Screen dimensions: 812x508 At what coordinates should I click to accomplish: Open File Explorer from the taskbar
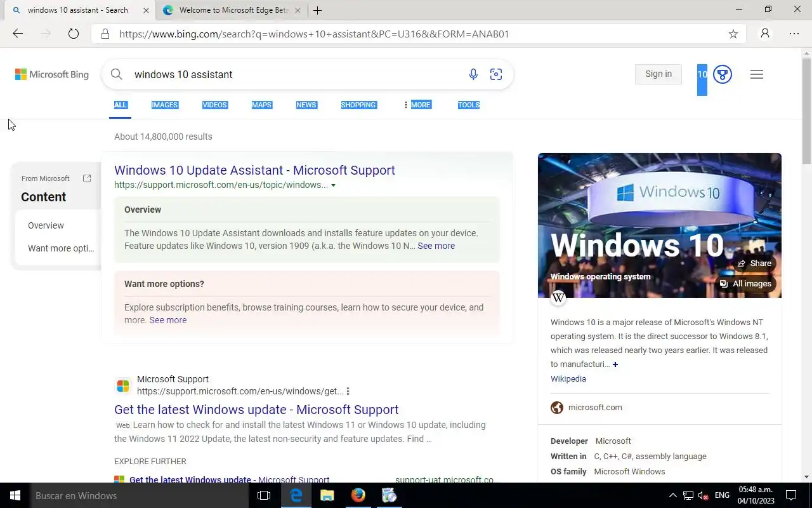click(x=327, y=495)
